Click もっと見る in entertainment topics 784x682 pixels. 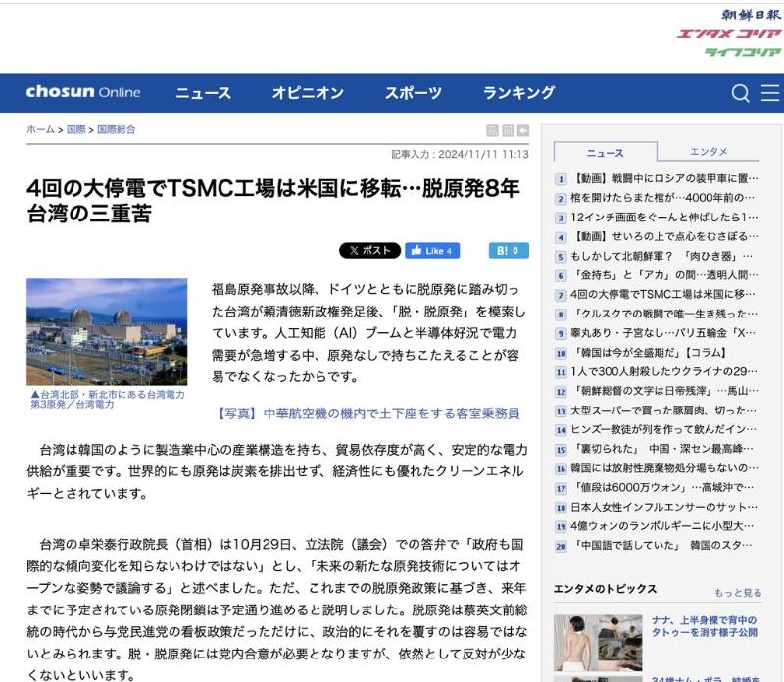[x=737, y=593]
